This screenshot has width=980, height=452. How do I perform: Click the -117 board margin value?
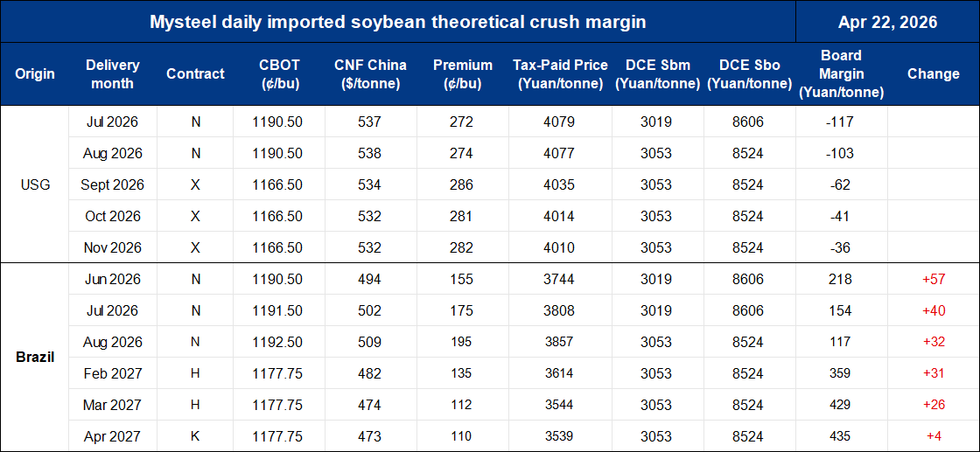click(841, 122)
